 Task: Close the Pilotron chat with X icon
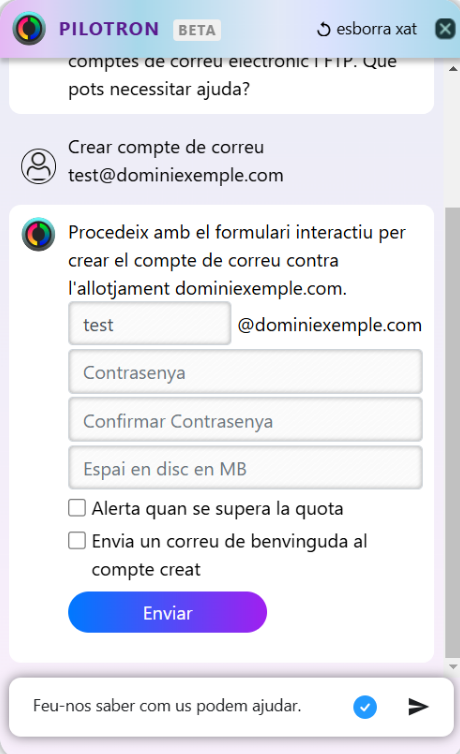click(445, 29)
